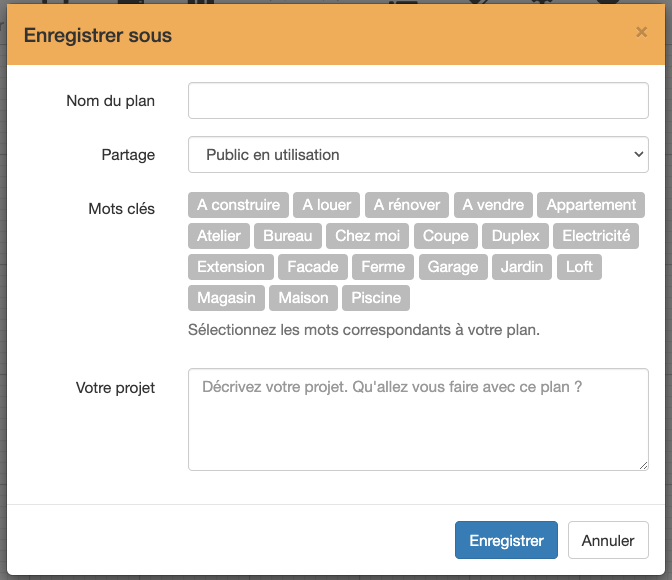Screen dimensions: 672x580
Task: Click the Annuler button
Action: [x=608, y=540]
